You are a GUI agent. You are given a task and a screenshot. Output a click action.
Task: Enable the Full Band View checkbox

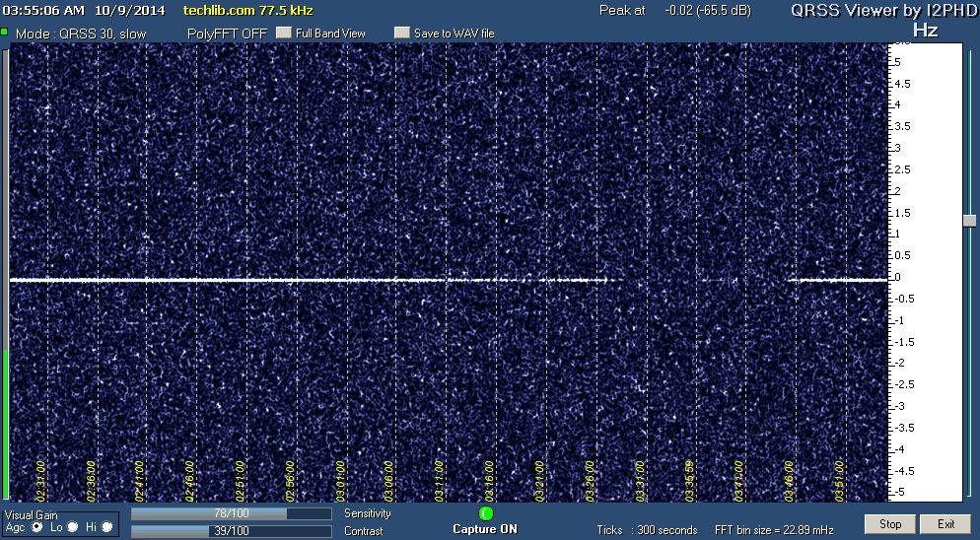pos(284,33)
